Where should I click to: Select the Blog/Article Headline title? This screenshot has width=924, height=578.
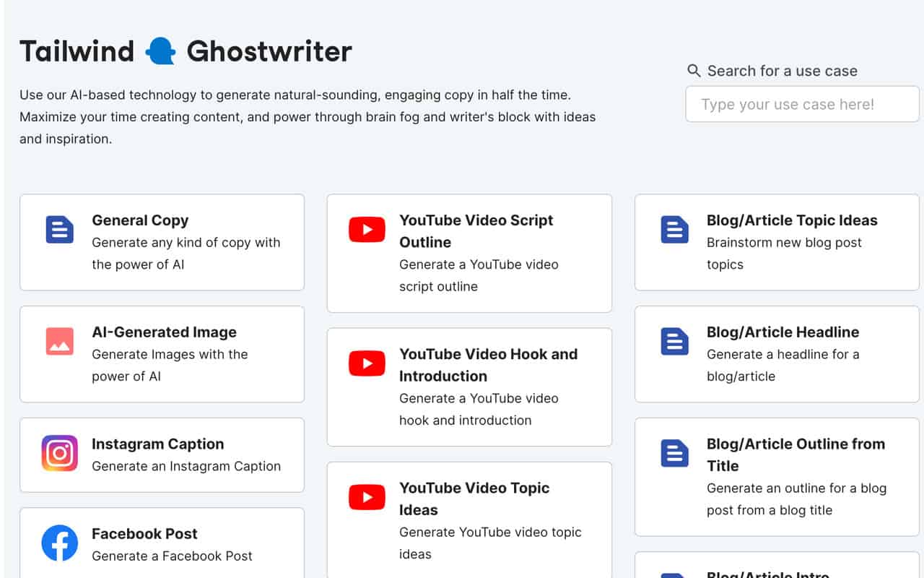(783, 332)
